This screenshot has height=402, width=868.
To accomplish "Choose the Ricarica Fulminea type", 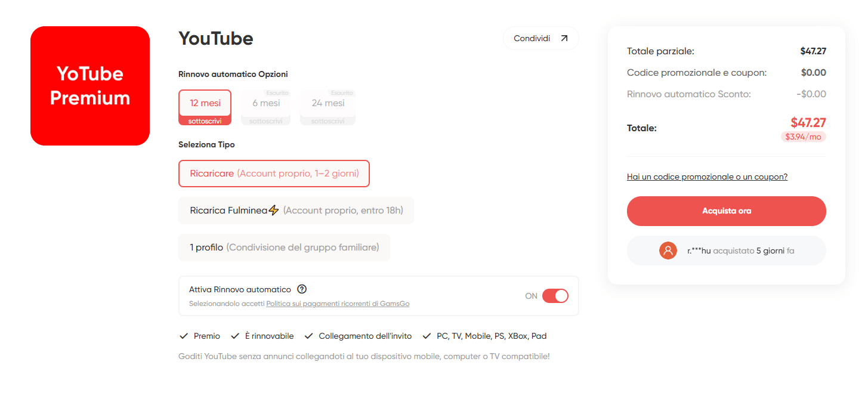I will [296, 211].
